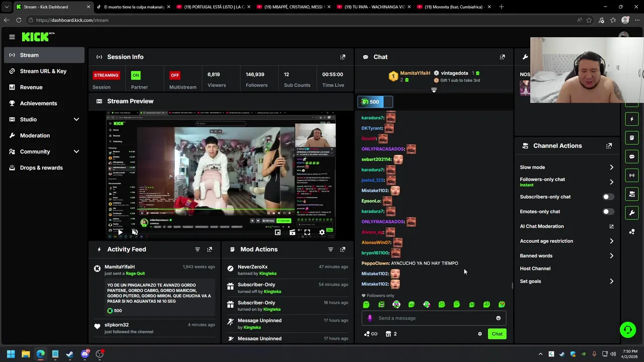Click the stream preview video thumbnail
The height and width of the screenshot is (362, 644).
[221, 175]
